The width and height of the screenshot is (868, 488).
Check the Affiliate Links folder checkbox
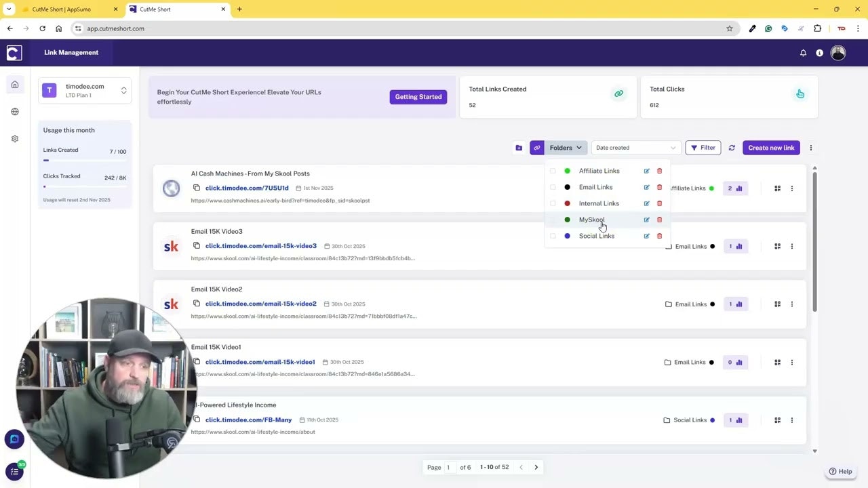point(553,171)
